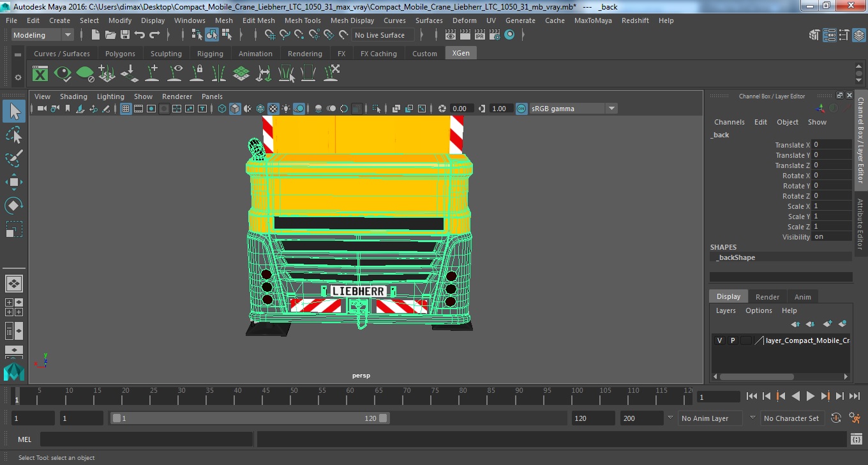Viewport: 868px width, 465px height.
Task: Open the File menu
Action: pyautogui.click(x=11, y=20)
